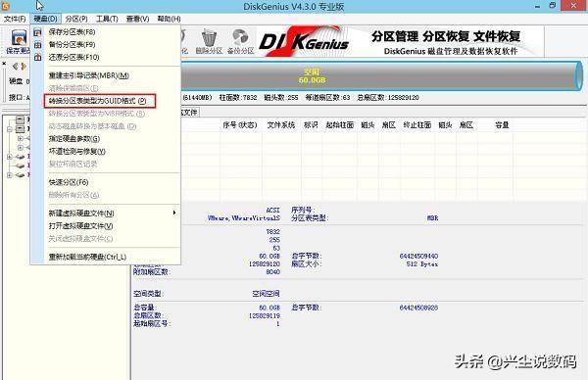The width and height of the screenshot is (588, 380).
Task: Click the 删除分区 trash can icon
Action: [209, 41]
